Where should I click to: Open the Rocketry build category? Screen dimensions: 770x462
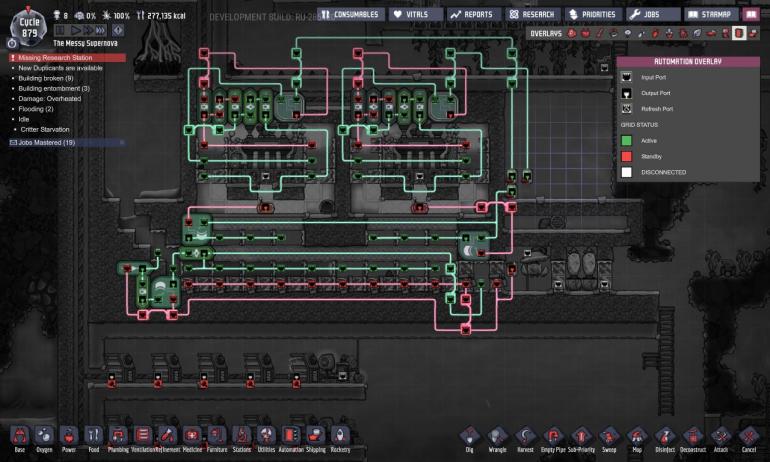[340, 437]
